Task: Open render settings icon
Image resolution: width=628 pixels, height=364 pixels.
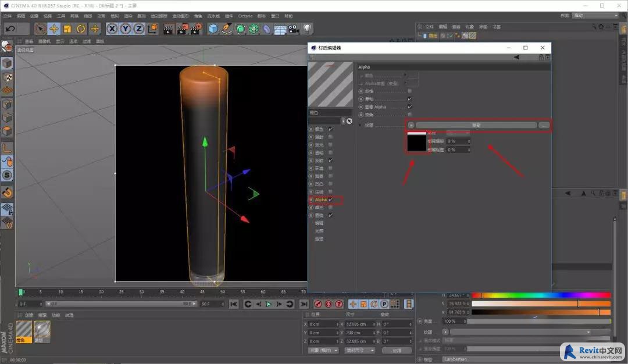Action: 196,28
